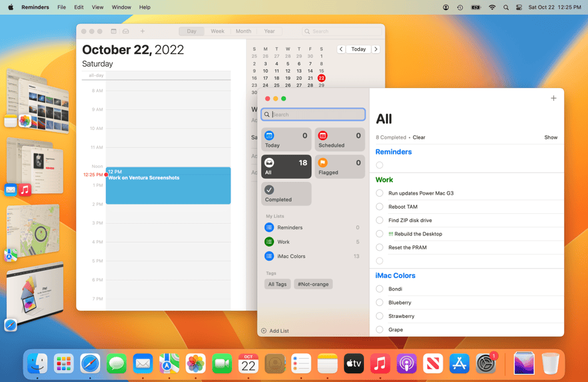
Task: Mark 'Reset the PRAM' done
Action: pos(379,247)
